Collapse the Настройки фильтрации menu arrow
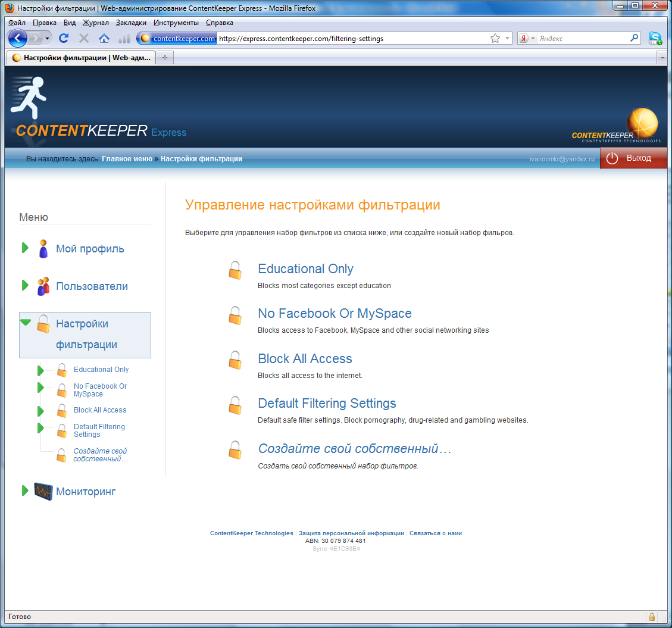The height and width of the screenshot is (628, 672). point(26,323)
